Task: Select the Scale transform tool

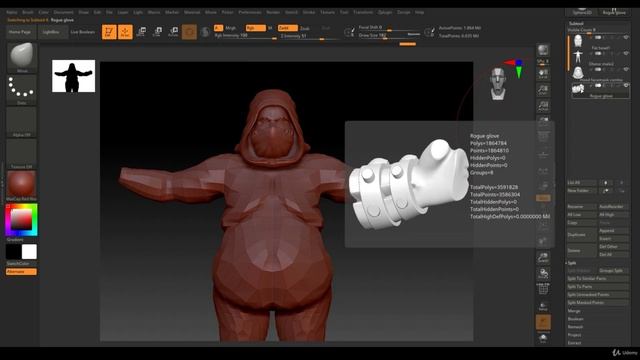Action: point(157,31)
